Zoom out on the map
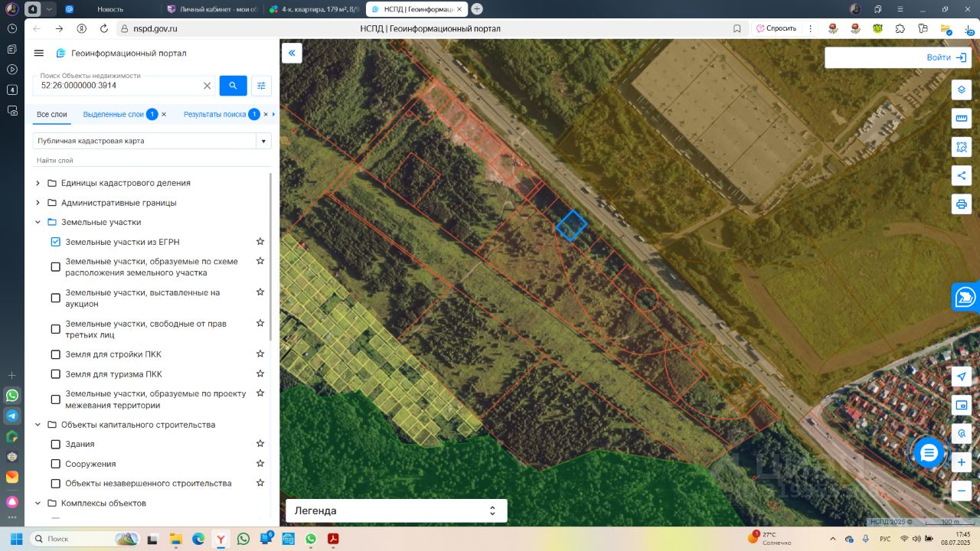 (962, 491)
